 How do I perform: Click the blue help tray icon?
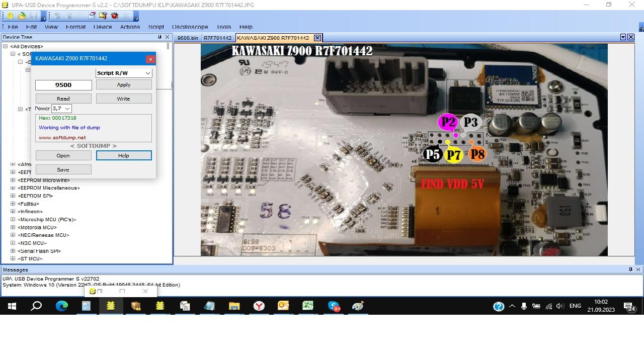(499, 306)
